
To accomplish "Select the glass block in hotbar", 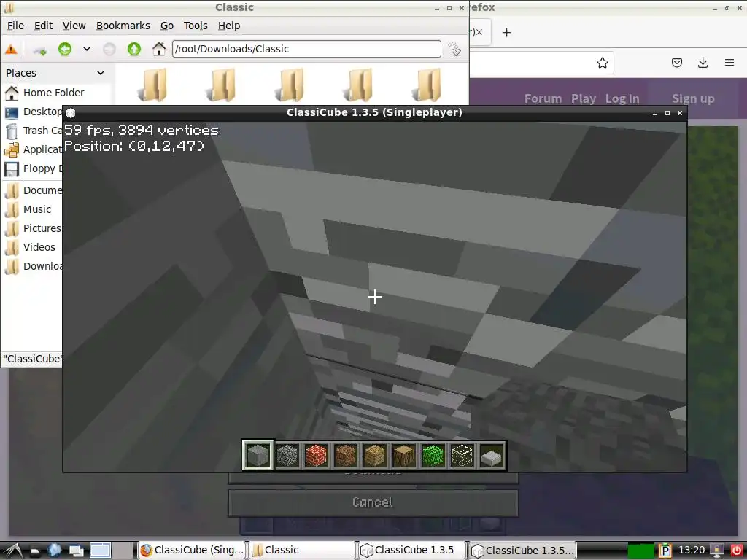I will pyautogui.click(x=462, y=455).
